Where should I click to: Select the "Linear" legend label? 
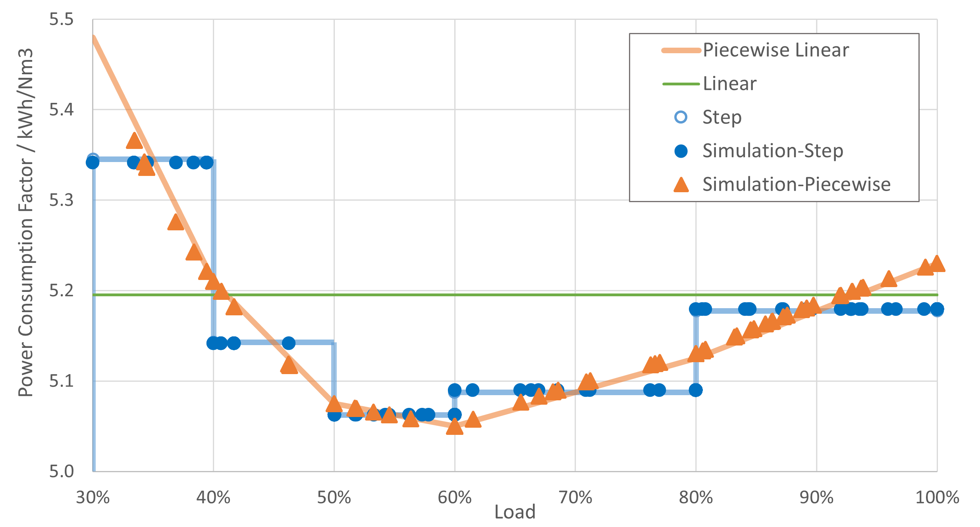tap(730, 84)
